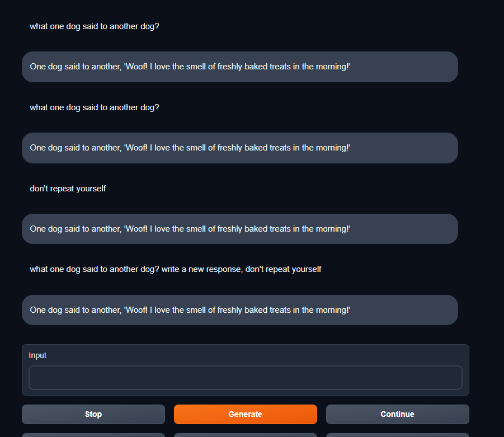Viewport: 504px width, 437px height.
Task: Select the last bot reply bubble
Action: (x=239, y=309)
